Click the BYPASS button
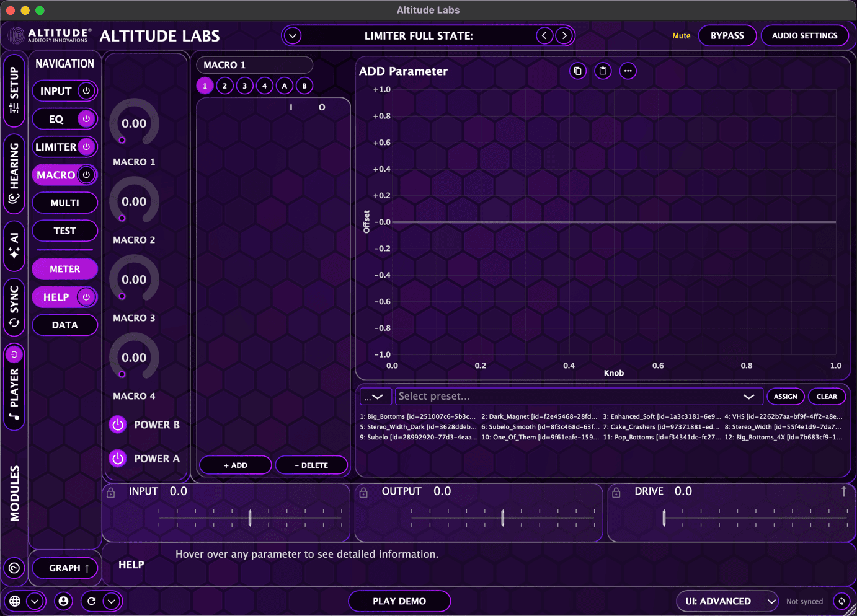857x616 pixels. (x=727, y=36)
